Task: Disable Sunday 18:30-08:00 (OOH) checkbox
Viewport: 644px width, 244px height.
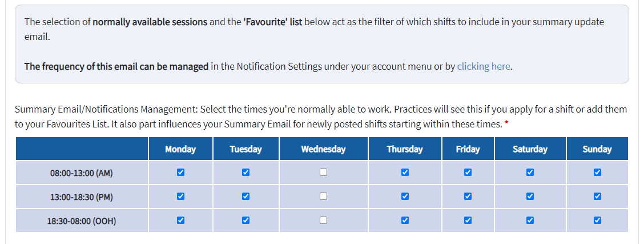Action: pyautogui.click(x=597, y=221)
